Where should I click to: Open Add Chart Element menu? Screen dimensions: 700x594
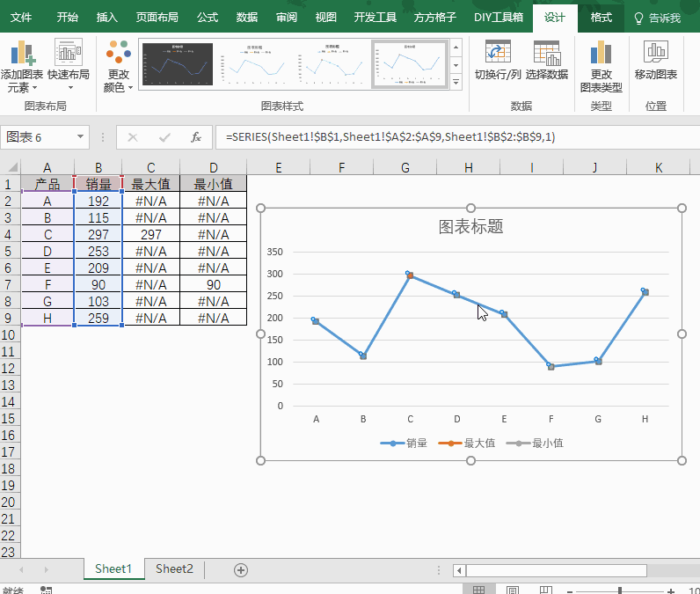(x=22, y=66)
